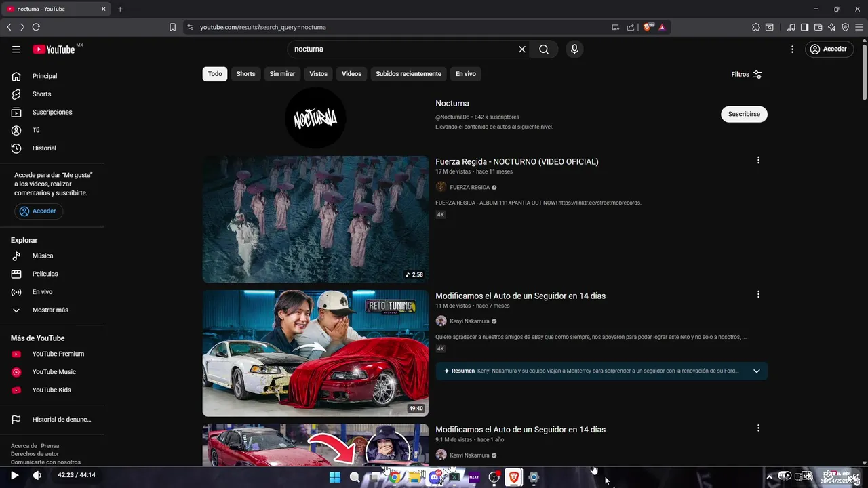Go to the YouTube logo home link
Screen dimensions: 868x488
[x=54, y=49]
